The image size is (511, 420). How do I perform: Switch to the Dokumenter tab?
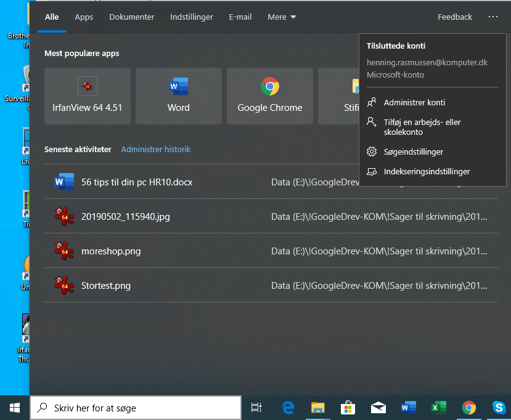click(x=131, y=17)
